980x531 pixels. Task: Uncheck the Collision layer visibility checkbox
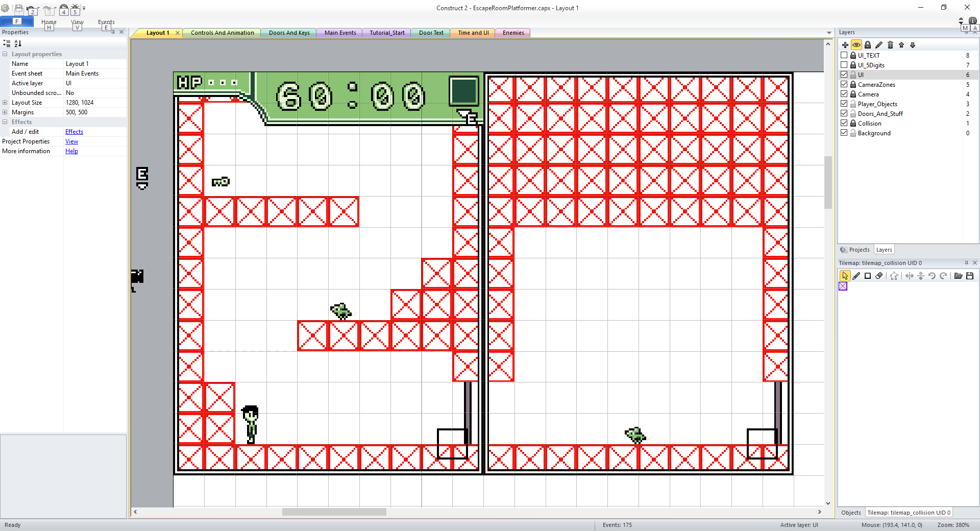(844, 123)
